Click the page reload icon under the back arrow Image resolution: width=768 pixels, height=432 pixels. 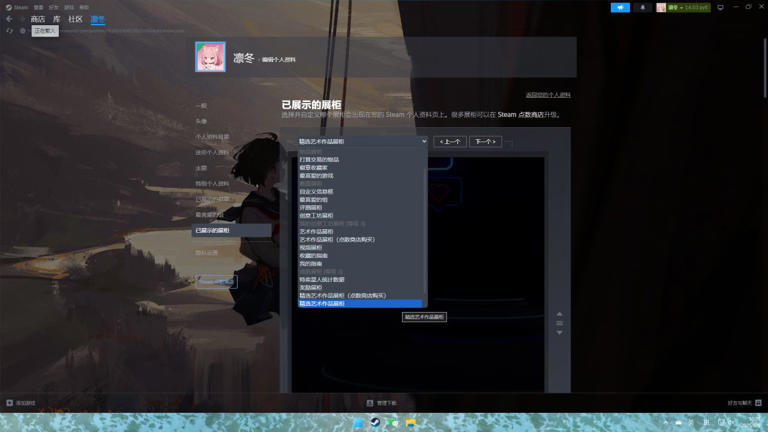tap(9, 31)
